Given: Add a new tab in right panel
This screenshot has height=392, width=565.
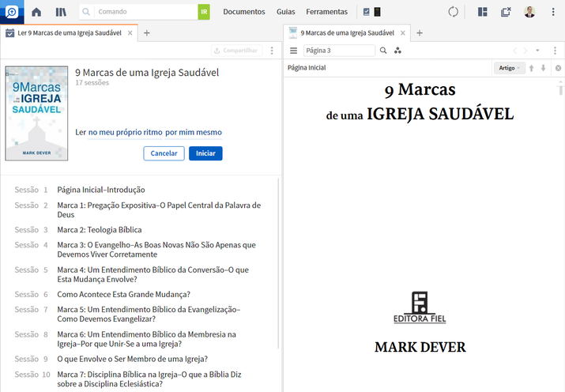Looking at the screenshot, I should point(420,32).
